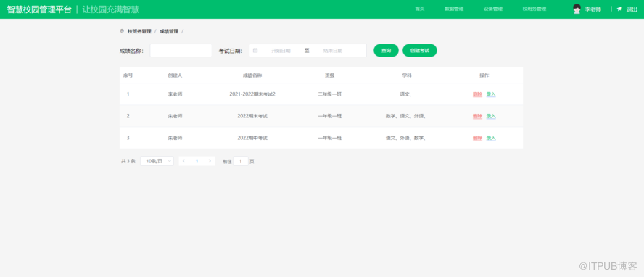
Task: Delete the 2021-2022期末考试2 row
Action: 477,94
